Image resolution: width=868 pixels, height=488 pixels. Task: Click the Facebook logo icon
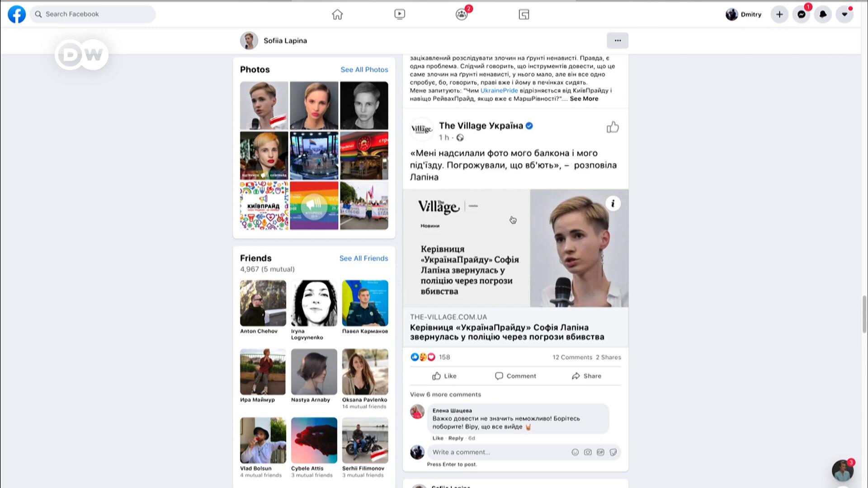coord(17,14)
